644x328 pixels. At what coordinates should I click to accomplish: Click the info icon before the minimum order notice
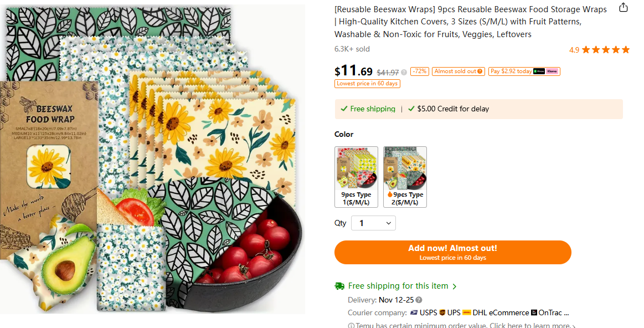[351, 325]
